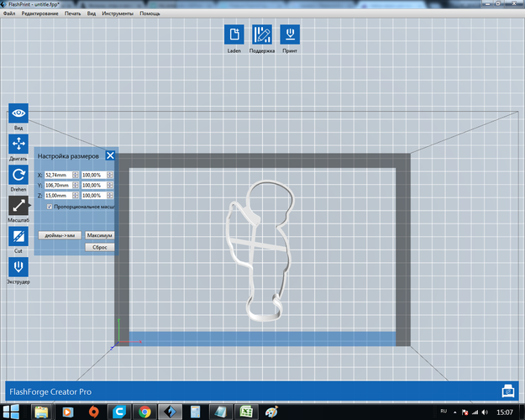Open the Windows Start menu
Image resolution: width=525 pixels, height=420 pixels.
[x=11, y=412]
